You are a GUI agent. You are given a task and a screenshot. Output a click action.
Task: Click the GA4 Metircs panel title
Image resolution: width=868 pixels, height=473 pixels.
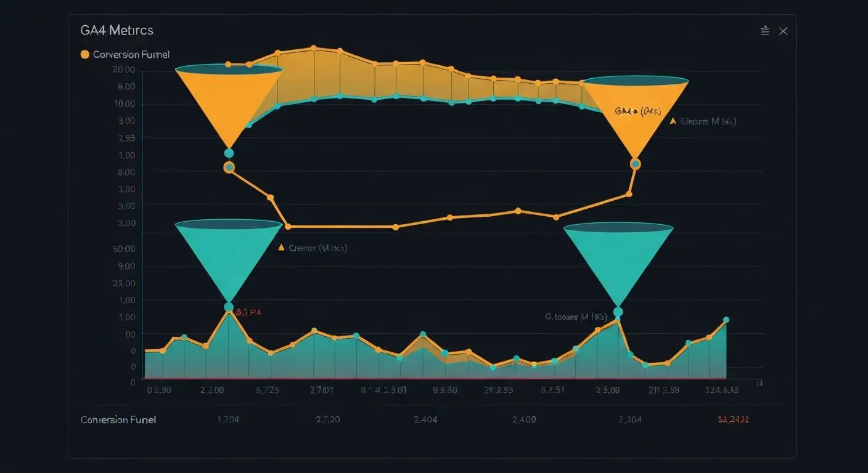[x=117, y=30]
